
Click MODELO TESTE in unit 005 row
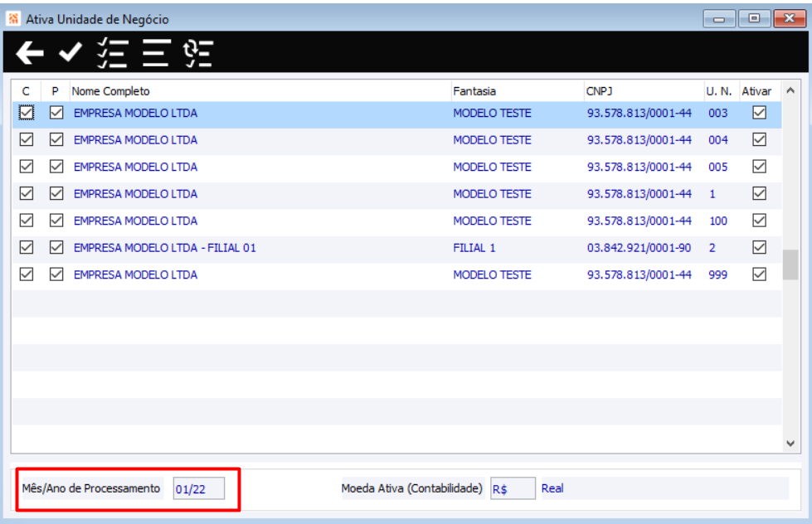[492, 167]
